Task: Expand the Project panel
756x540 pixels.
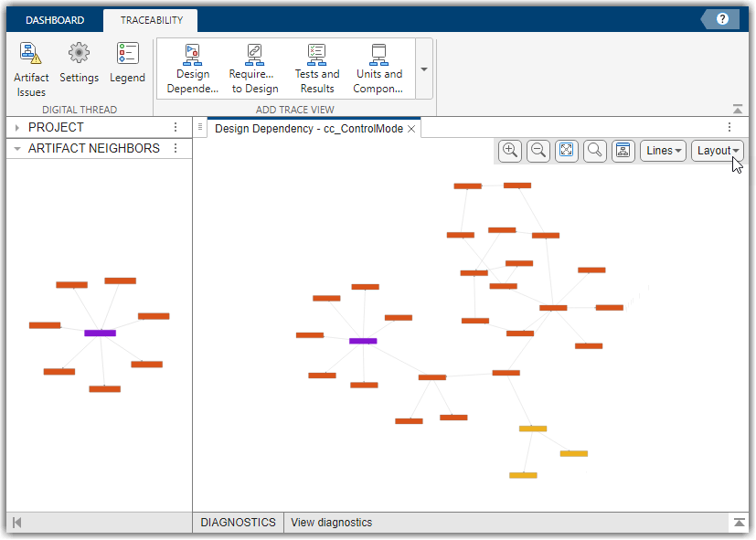Action: [17, 128]
